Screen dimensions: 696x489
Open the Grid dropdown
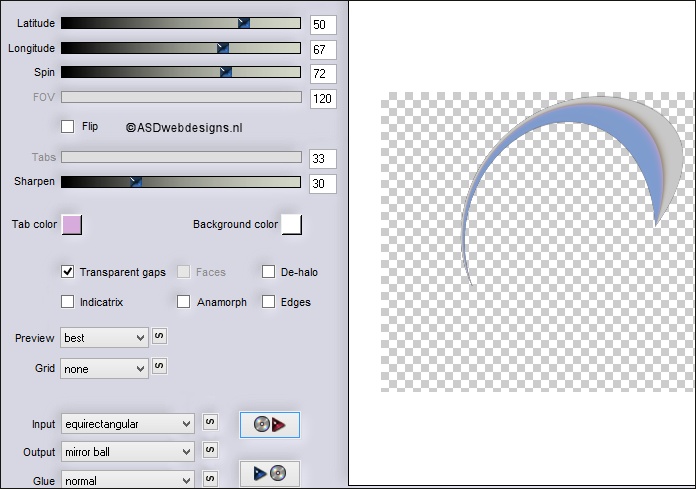104,369
